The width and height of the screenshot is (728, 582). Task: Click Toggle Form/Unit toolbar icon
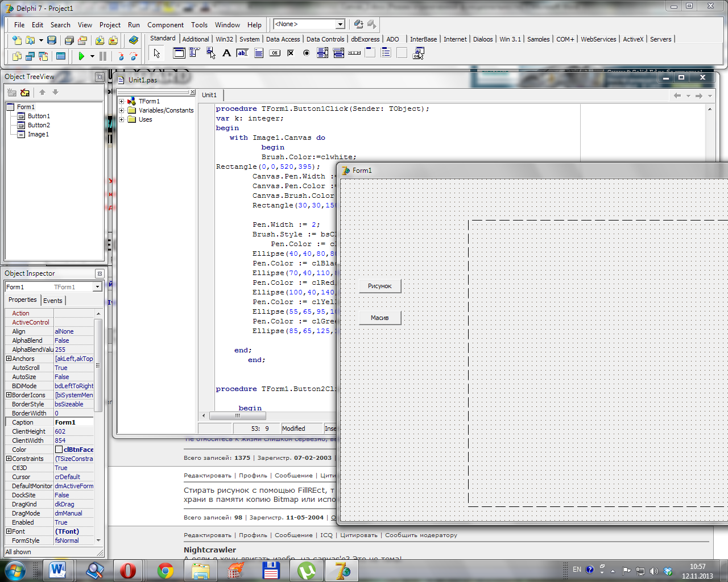pyautogui.click(x=43, y=56)
